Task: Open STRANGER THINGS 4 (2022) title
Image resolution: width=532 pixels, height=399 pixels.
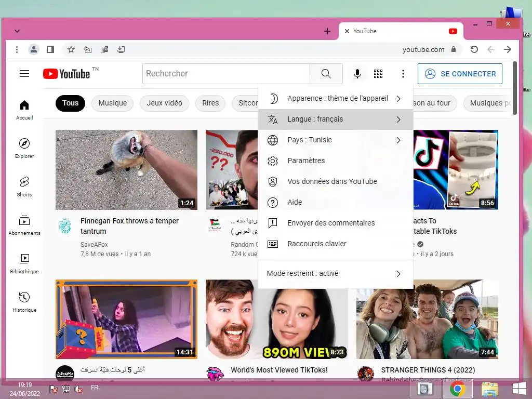Action: point(428,370)
